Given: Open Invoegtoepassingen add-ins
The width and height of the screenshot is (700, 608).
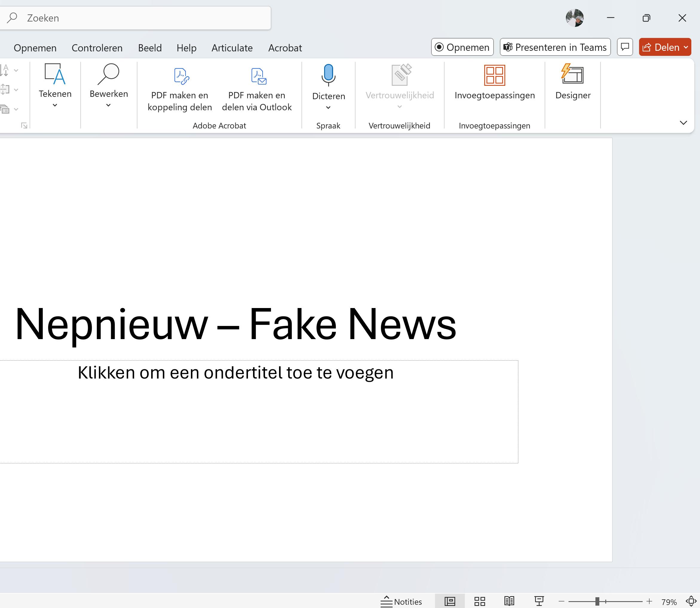Looking at the screenshot, I should 494,82.
